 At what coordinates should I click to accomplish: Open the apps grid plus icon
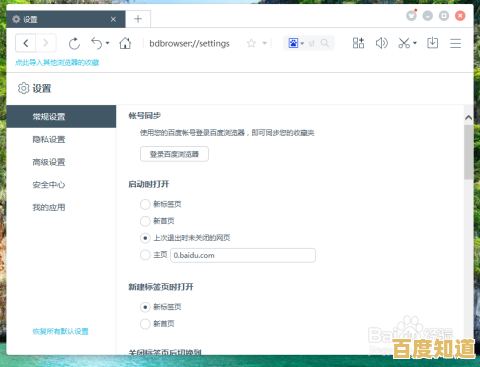click(358, 43)
